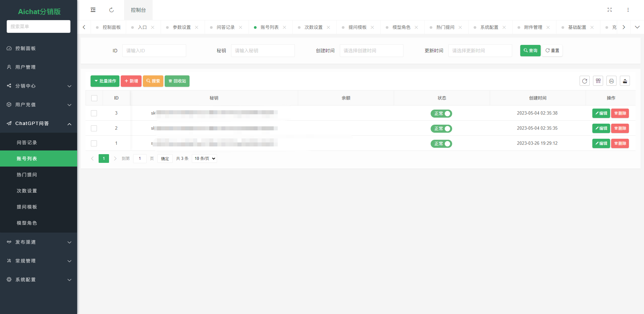The width and height of the screenshot is (644, 314).
Task: Open the column layout settings icon
Action: (x=598, y=81)
